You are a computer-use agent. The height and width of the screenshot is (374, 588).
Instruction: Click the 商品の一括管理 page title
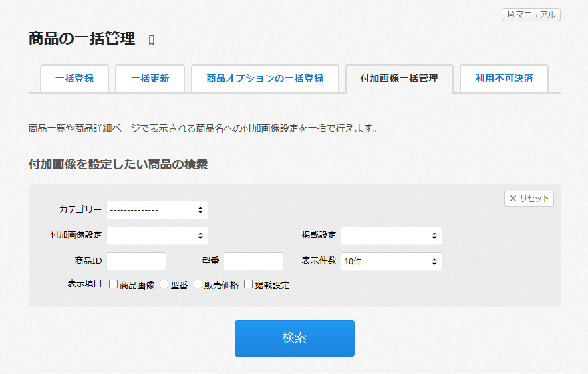[x=82, y=39]
